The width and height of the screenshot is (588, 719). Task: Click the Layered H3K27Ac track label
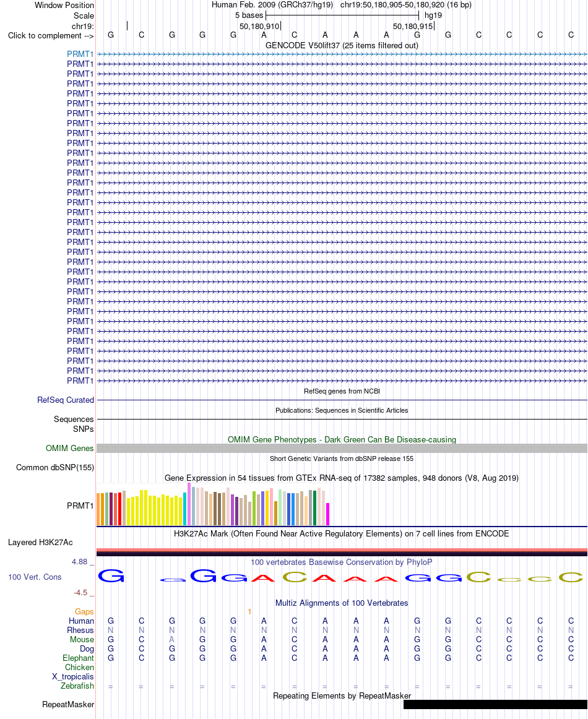[x=40, y=543]
